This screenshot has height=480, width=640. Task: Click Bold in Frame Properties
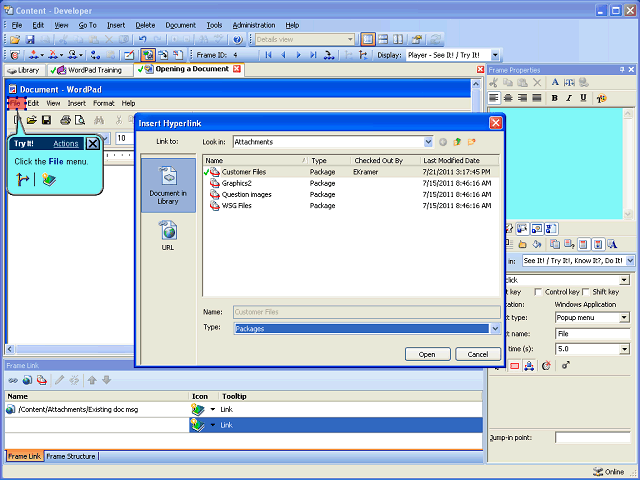[x=554, y=98]
